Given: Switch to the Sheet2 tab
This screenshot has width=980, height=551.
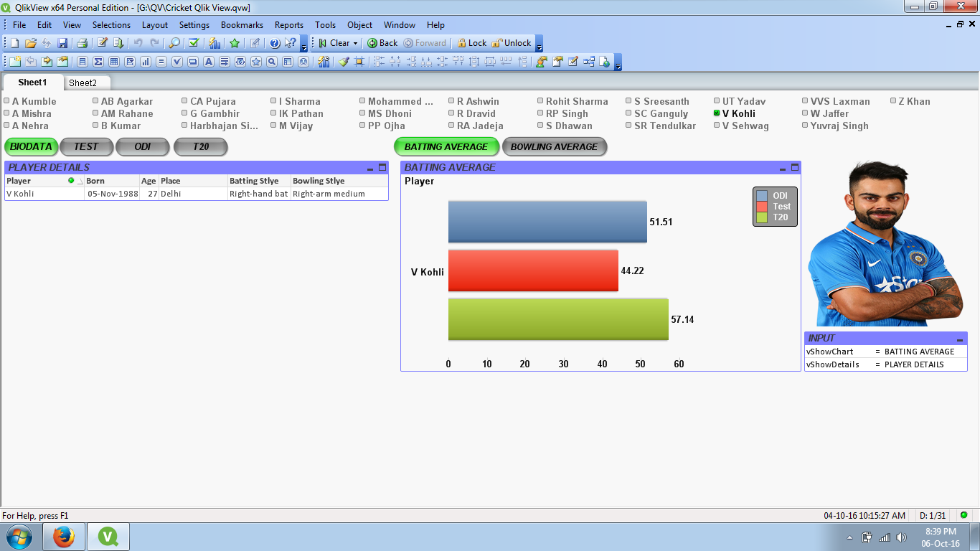Looking at the screenshot, I should tap(83, 83).
